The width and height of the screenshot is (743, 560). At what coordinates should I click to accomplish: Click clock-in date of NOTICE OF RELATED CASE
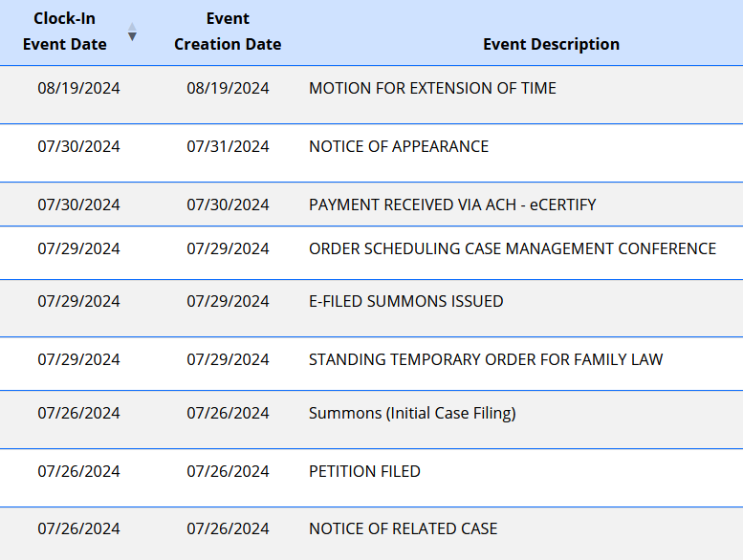point(79,529)
